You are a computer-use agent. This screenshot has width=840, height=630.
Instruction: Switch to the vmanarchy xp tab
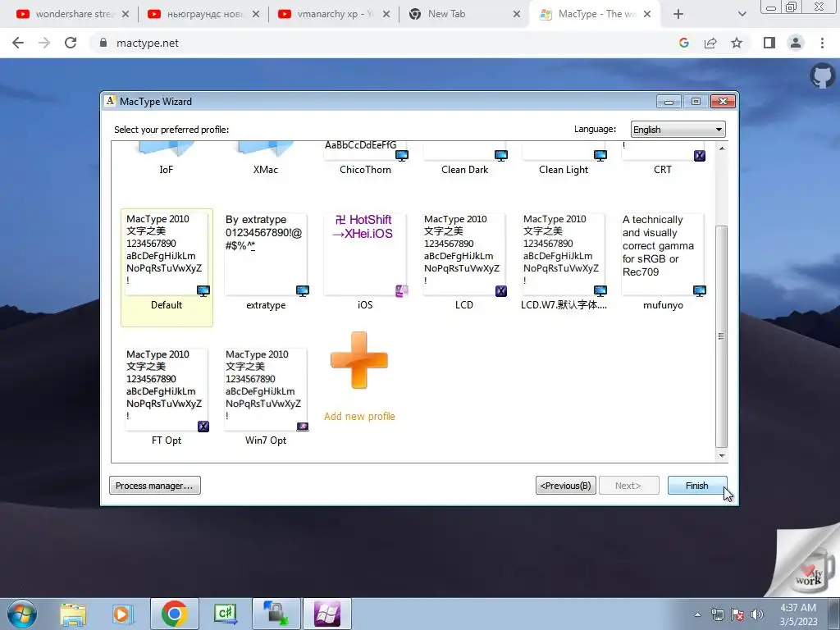334,14
